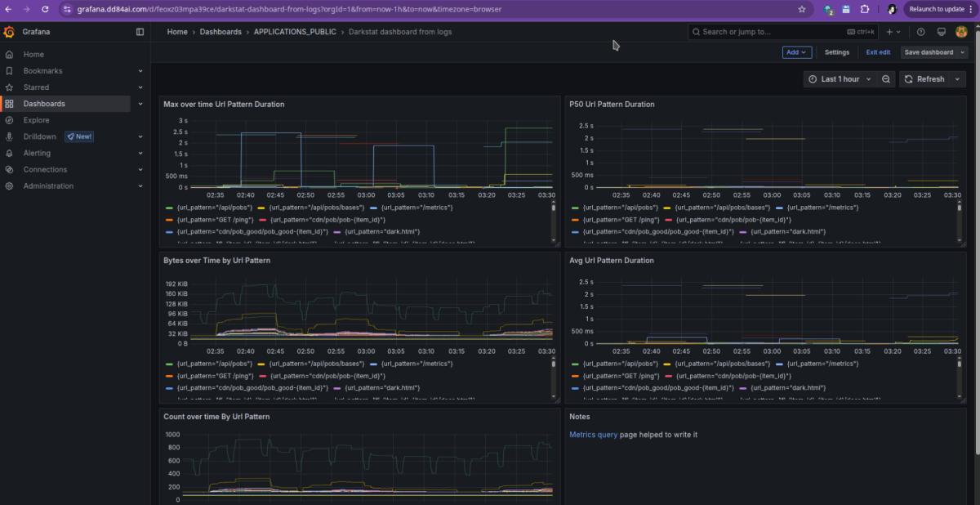This screenshot has height=505, width=980.
Task: Open dashboard Settings
Action: [x=836, y=52]
